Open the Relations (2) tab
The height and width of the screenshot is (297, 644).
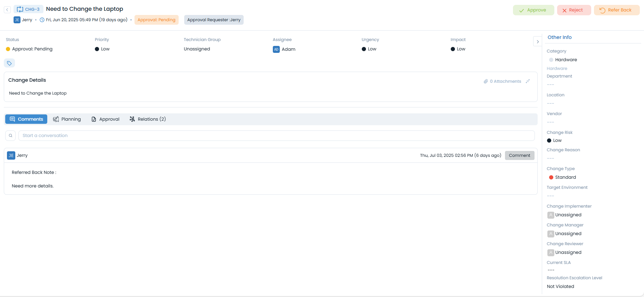148,119
